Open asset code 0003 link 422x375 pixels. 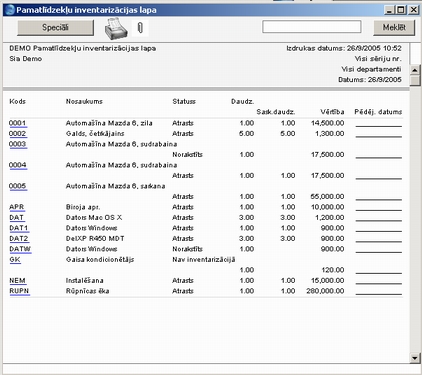[x=18, y=144]
